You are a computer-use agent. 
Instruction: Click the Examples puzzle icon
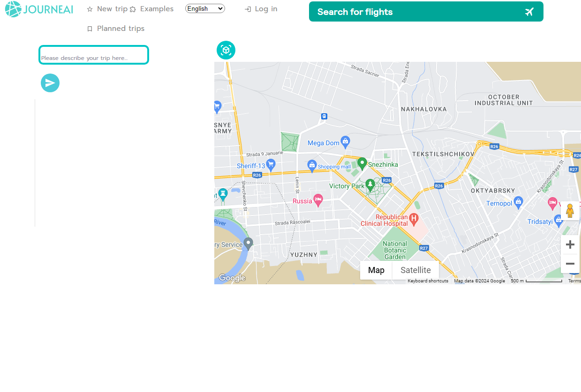[x=133, y=9]
